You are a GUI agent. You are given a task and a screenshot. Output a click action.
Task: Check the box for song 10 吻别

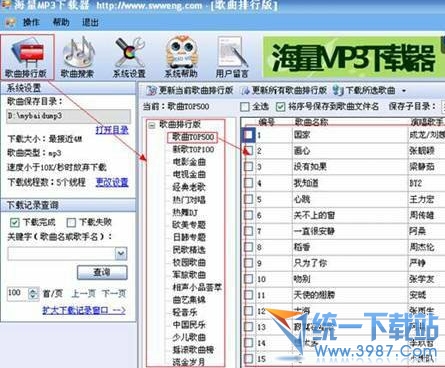249,279
